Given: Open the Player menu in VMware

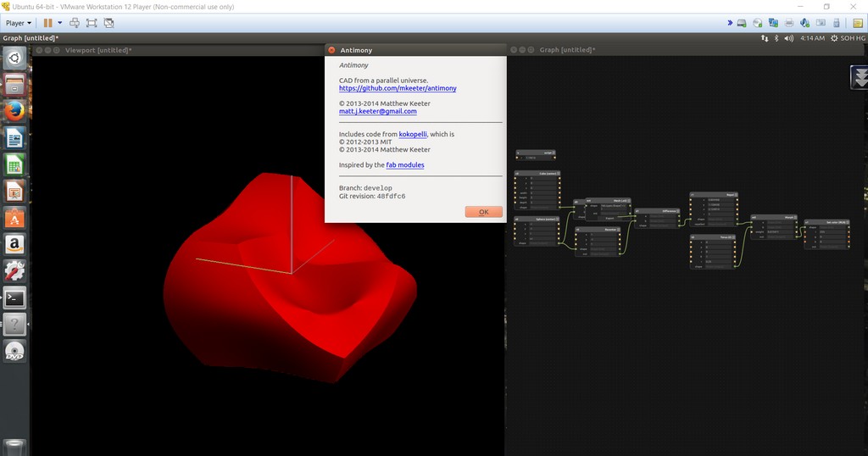Looking at the screenshot, I should (19, 23).
